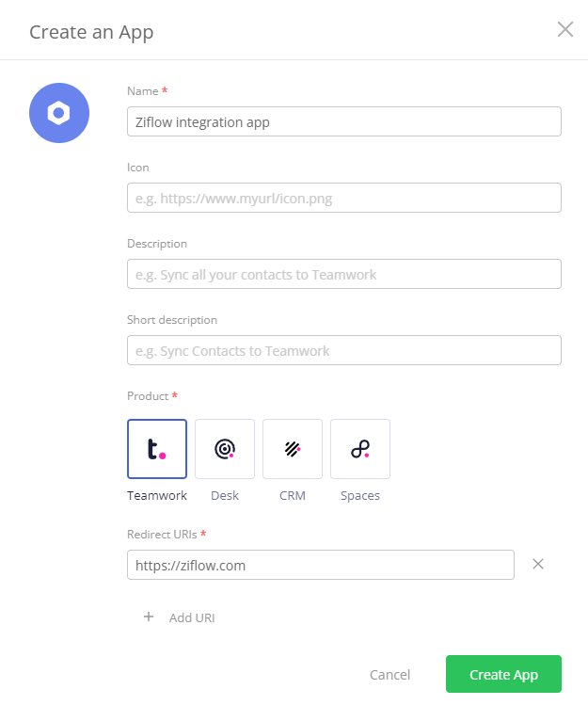
Task: Click the Teamwork label under product
Action: [157, 495]
